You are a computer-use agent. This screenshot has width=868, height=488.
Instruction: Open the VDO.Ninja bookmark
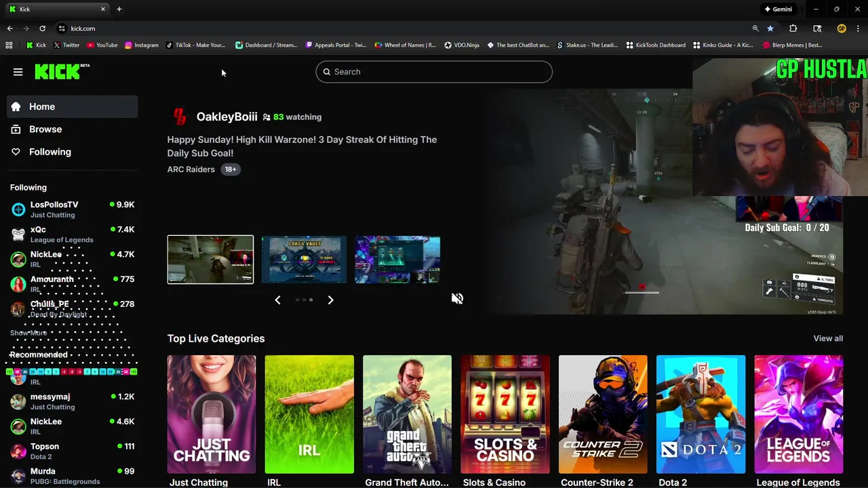tap(462, 45)
